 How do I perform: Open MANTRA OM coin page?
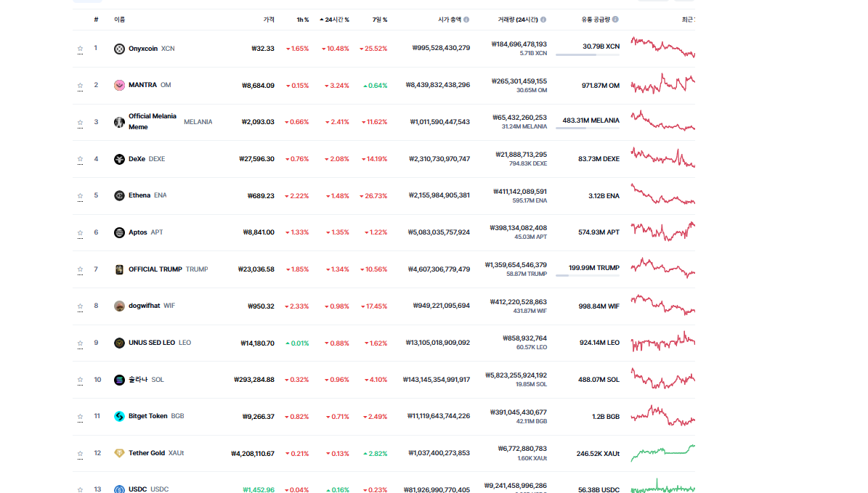[x=150, y=85]
